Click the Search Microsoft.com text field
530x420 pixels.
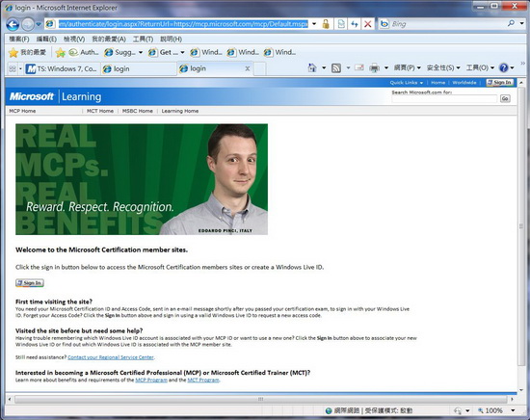click(444, 98)
